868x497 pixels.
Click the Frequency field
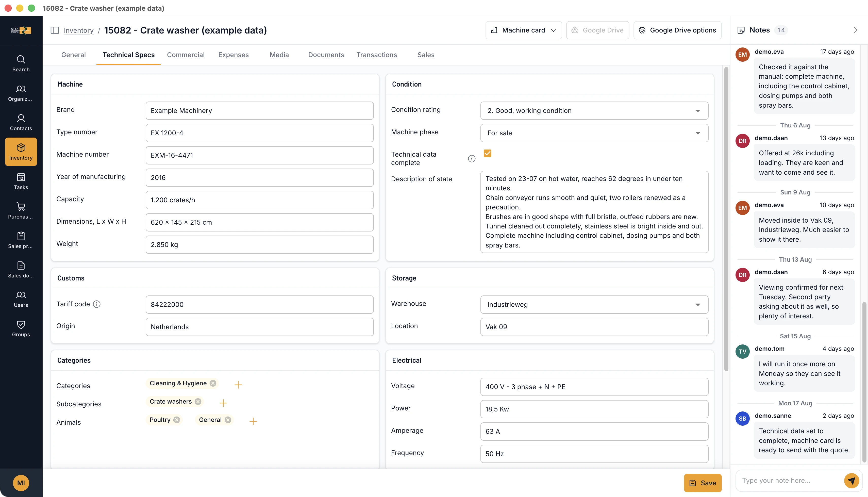(594, 454)
